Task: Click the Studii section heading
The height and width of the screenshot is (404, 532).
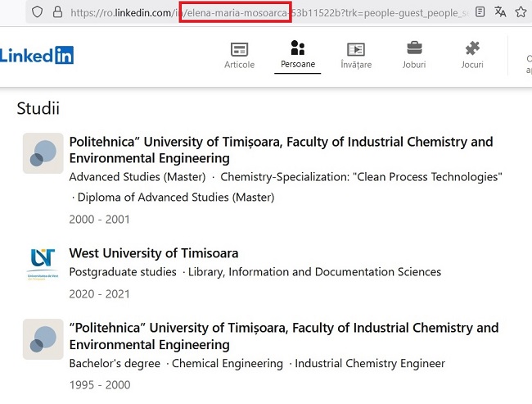Action: pos(38,108)
